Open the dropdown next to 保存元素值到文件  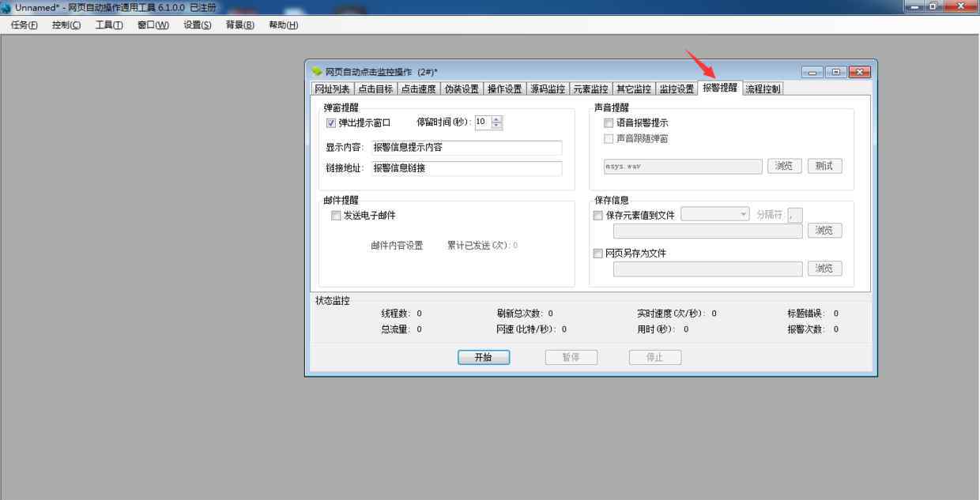tap(743, 214)
